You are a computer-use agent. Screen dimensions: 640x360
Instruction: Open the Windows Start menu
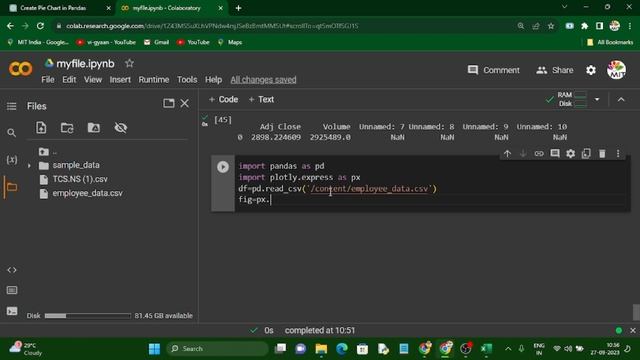click(x=154, y=349)
